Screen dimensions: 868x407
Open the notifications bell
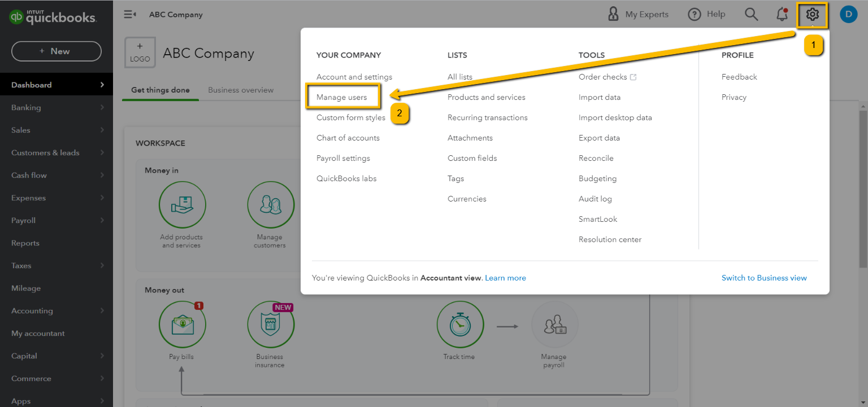[782, 15]
